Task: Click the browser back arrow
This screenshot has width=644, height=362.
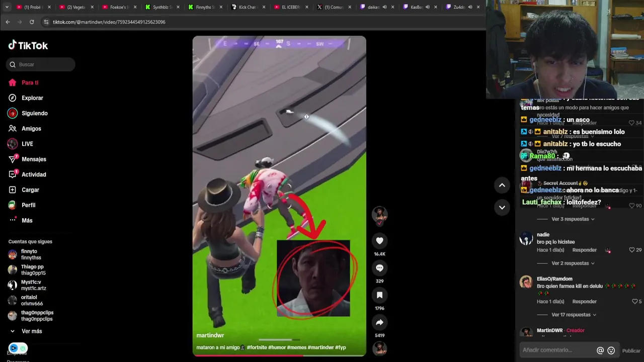Action: (x=8, y=22)
